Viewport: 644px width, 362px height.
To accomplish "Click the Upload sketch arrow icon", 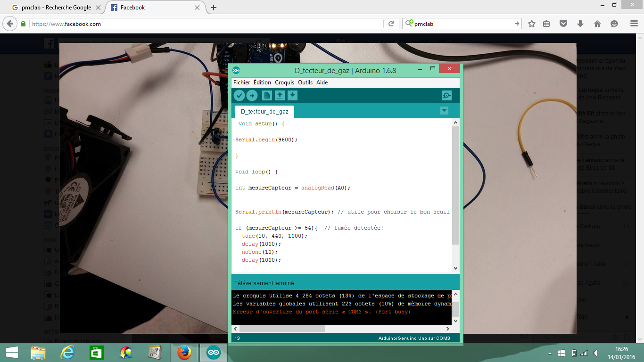I will 252,96.
